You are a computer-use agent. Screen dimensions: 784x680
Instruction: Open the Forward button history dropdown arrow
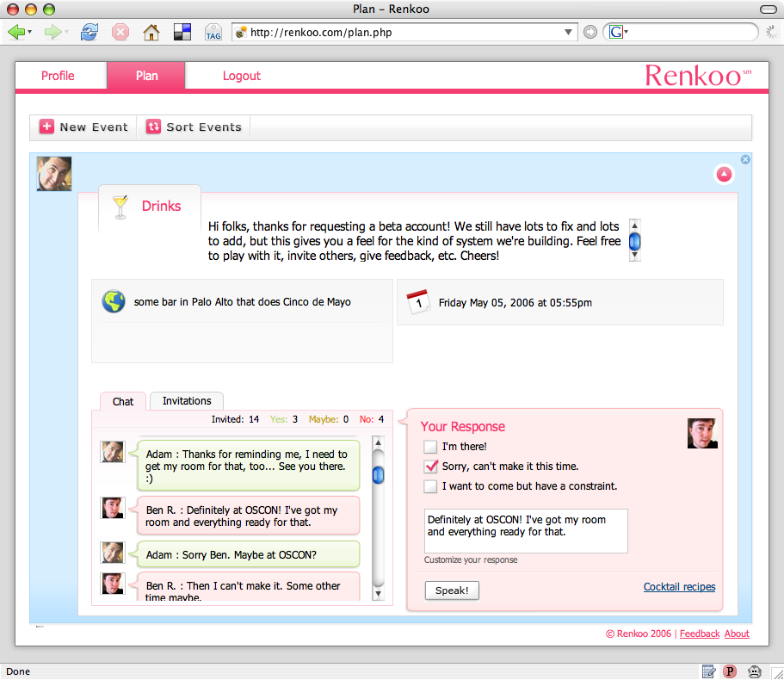(66, 33)
